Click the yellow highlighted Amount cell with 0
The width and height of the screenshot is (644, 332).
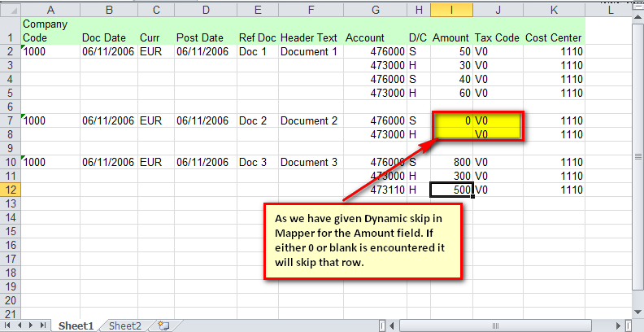point(450,120)
